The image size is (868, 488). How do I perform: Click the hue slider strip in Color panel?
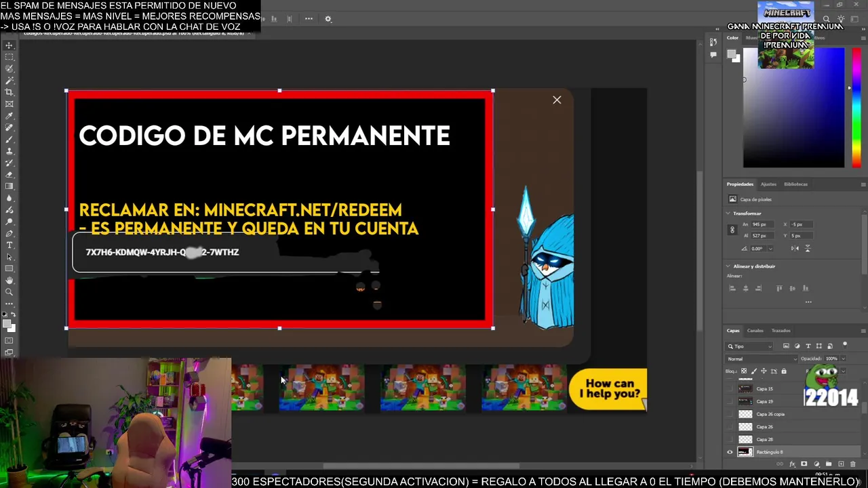tap(856, 108)
